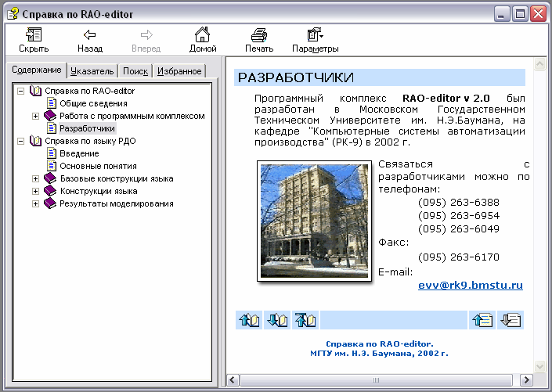Select Справка по языку РДО label
552x392 pixels.
[x=90, y=141]
